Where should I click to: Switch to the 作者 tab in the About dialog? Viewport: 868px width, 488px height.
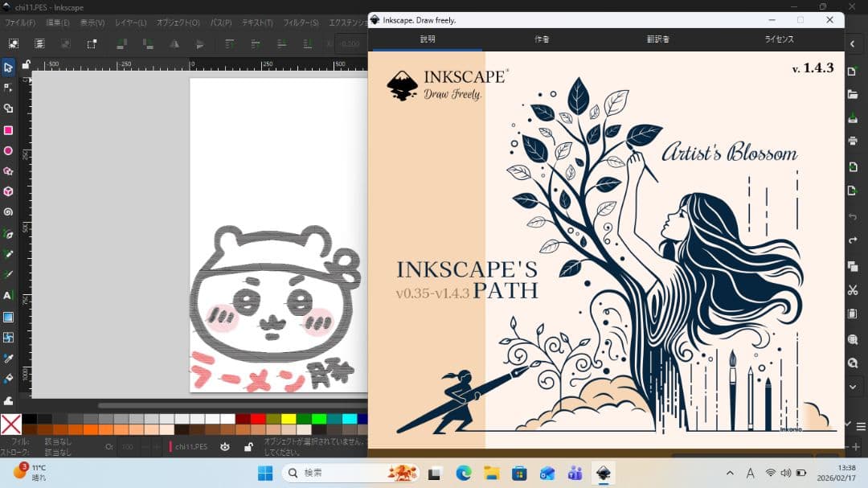tap(542, 38)
